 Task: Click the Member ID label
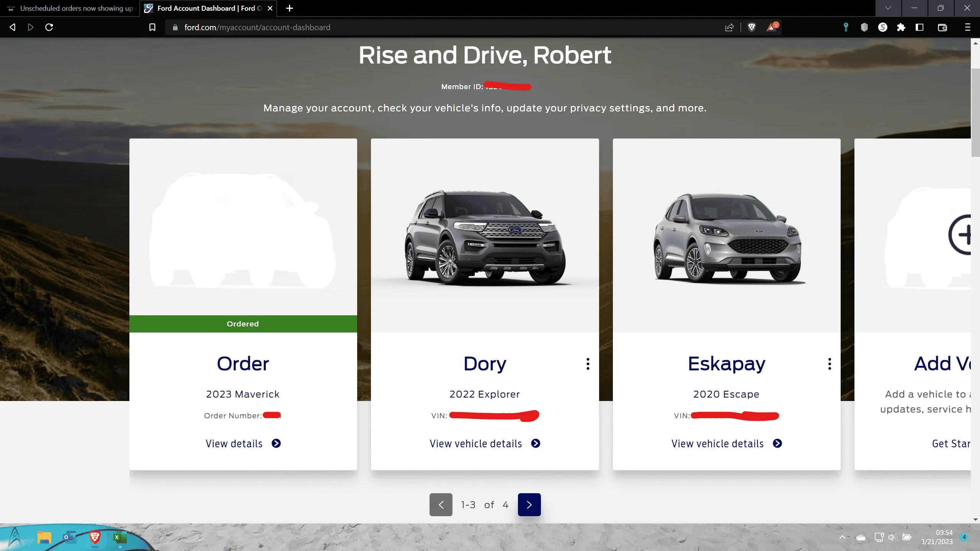click(462, 86)
